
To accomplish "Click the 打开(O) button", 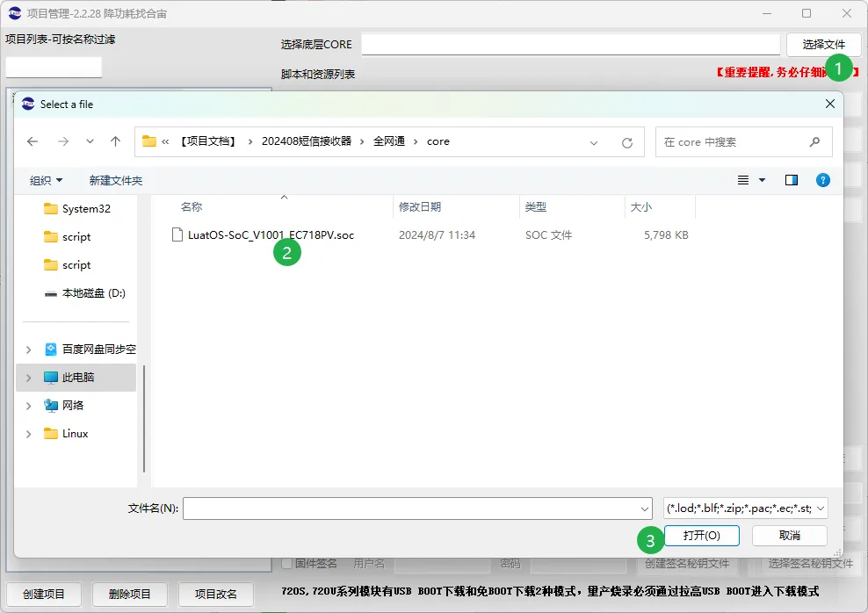I will (x=701, y=536).
